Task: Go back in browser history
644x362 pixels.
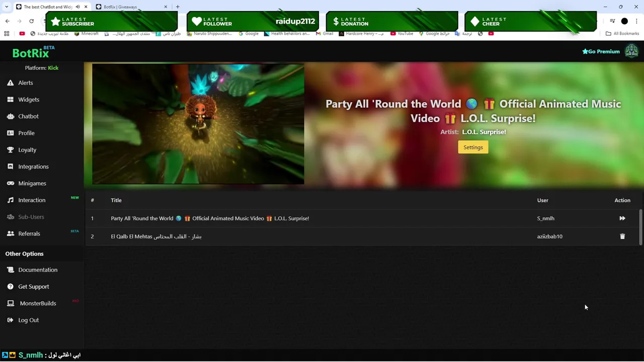Action: tap(7, 21)
